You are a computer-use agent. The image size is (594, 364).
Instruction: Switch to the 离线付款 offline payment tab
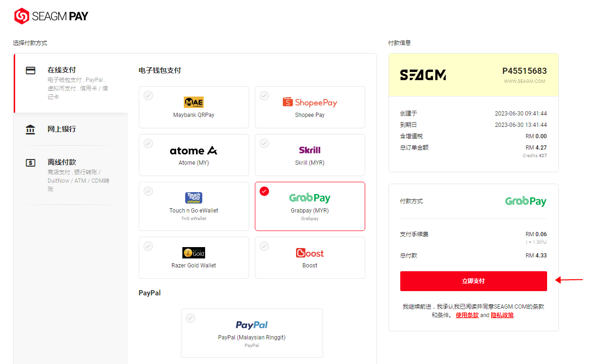[71, 175]
